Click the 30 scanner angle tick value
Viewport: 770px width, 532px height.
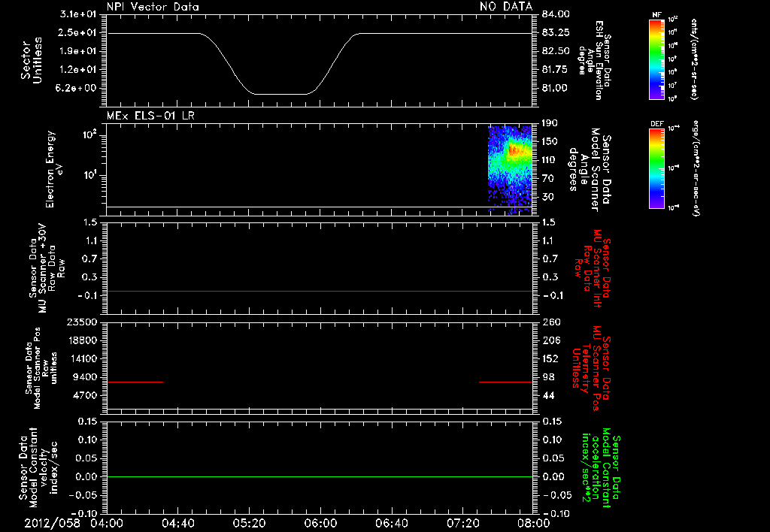[x=547, y=198]
